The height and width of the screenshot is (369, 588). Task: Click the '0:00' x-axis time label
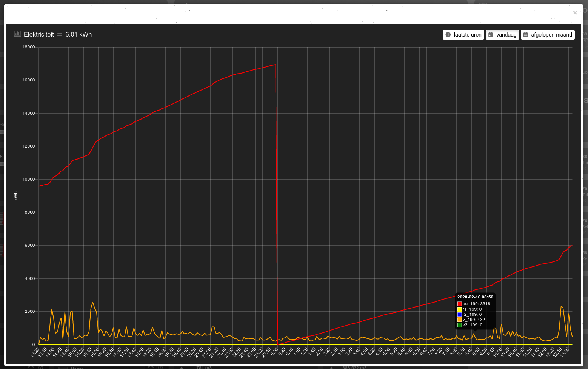274,352
